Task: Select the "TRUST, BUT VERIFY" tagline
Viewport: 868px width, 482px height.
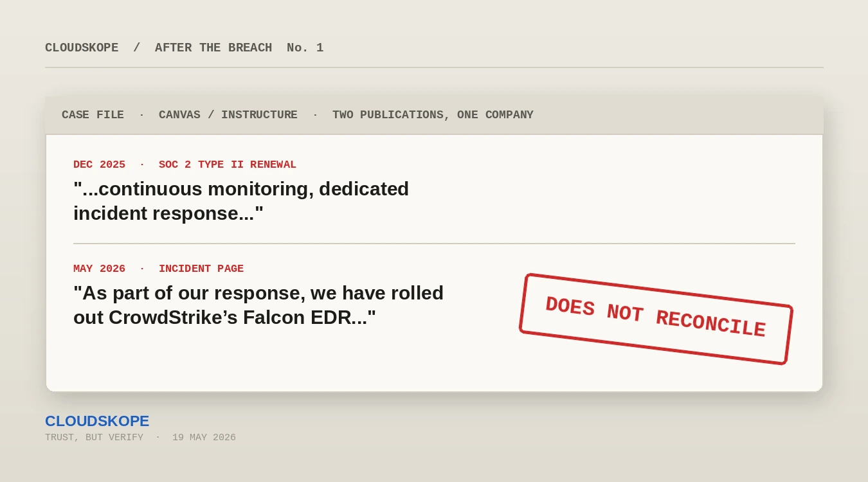Action: pos(94,438)
